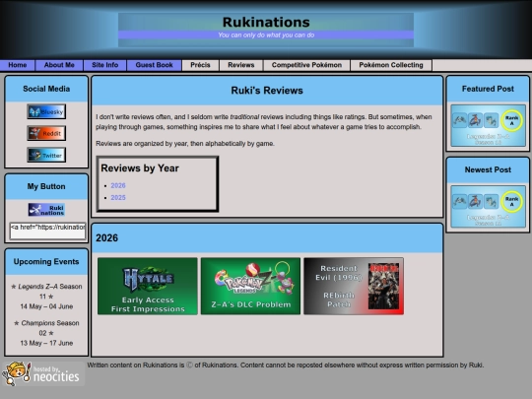The width and height of the screenshot is (532, 399).
Task: Click the 'Social Media' panel heading
Action: click(x=46, y=89)
